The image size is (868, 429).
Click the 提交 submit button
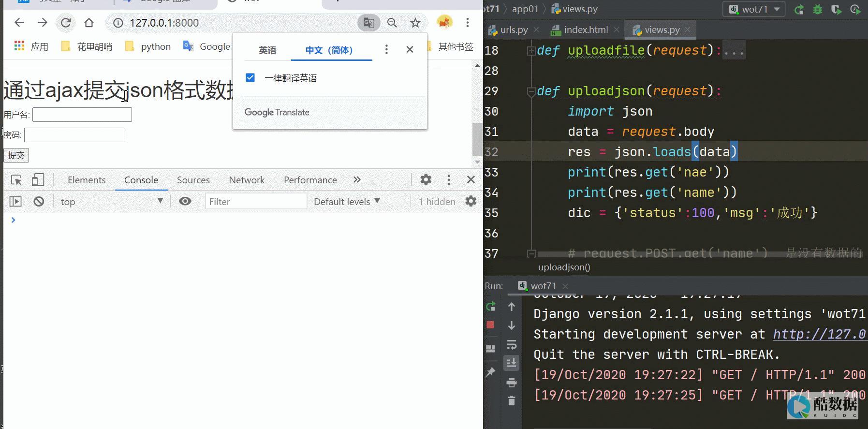16,155
